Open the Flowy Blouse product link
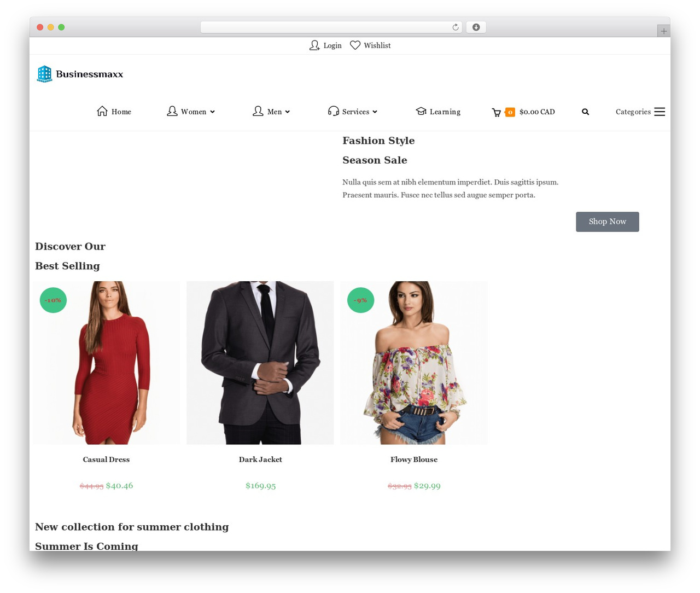Viewport: 700px width, 593px height. 414,460
